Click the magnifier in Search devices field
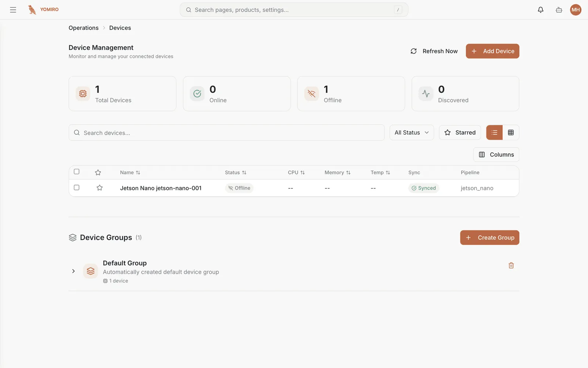 77,132
